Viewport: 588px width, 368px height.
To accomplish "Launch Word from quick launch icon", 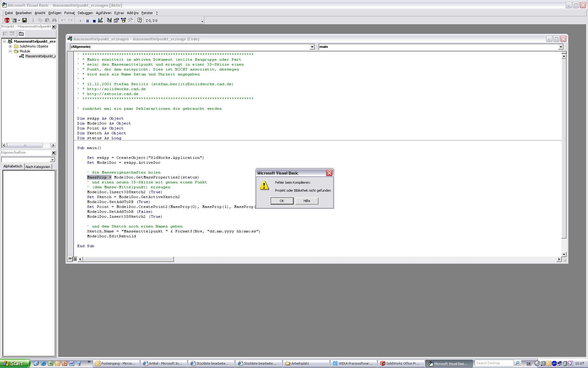I will click(72, 363).
